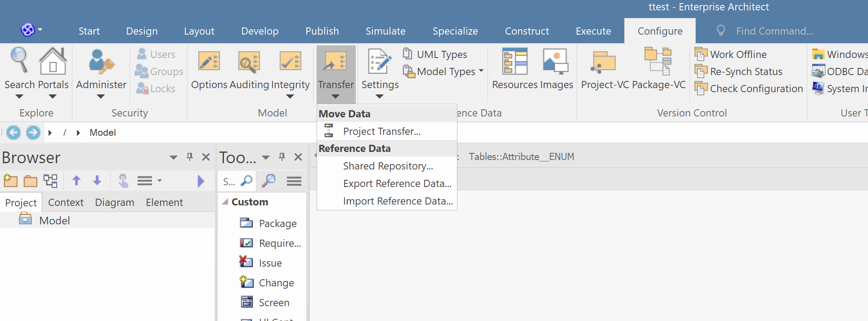The width and height of the screenshot is (868, 321).
Task: Open the Browser panel dropdown arrow menu
Action: (174, 157)
